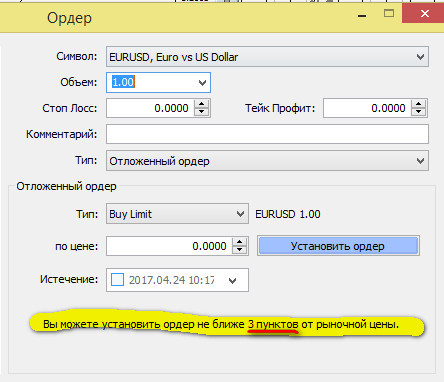Decrease Стоп Лосс with down arrow

(x=201, y=112)
